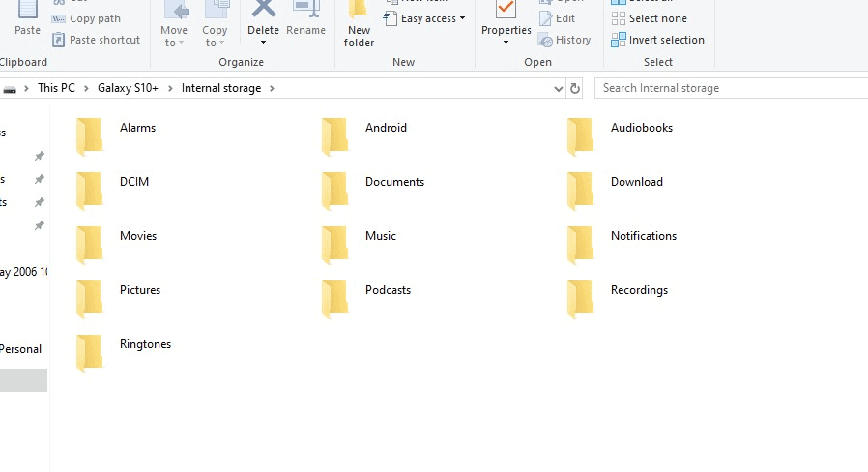The image size is (868, 472).
Task: Expand chevron after Internal storage breadcrumb
Action: pyautogui.click(x=272, y=88)
